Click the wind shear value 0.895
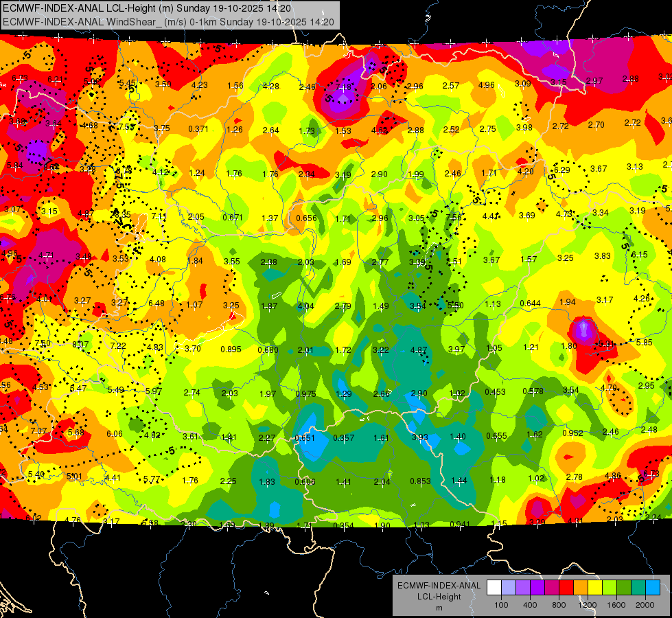 231,350
